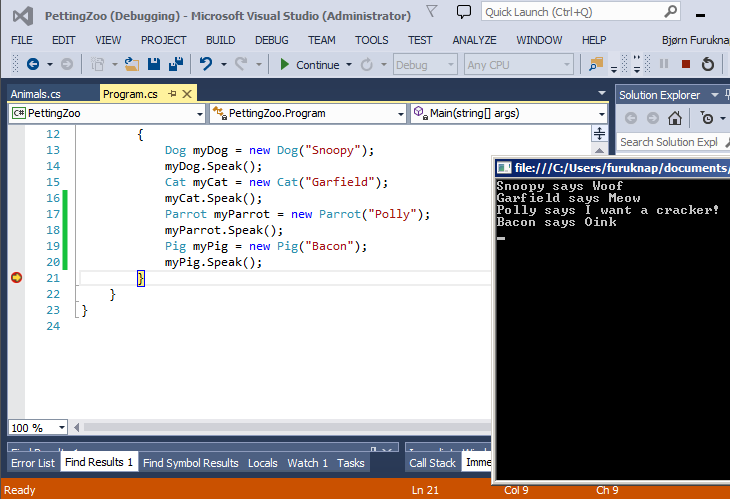Click in the Quick Launch search field
This screenshot has width=730, height=499.
coord(573,12)
